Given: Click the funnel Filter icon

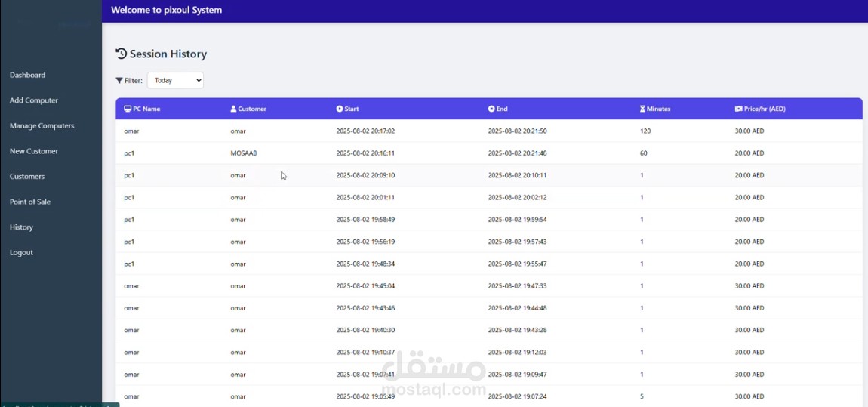Looking at the screenshot, I should coord(119,80).
